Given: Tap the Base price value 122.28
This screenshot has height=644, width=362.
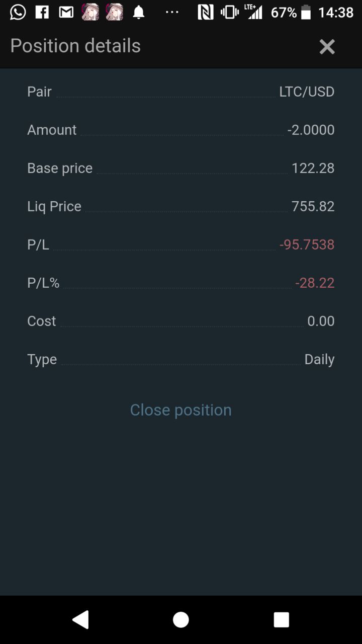Looking at the screenshot, I should (313, 168).
